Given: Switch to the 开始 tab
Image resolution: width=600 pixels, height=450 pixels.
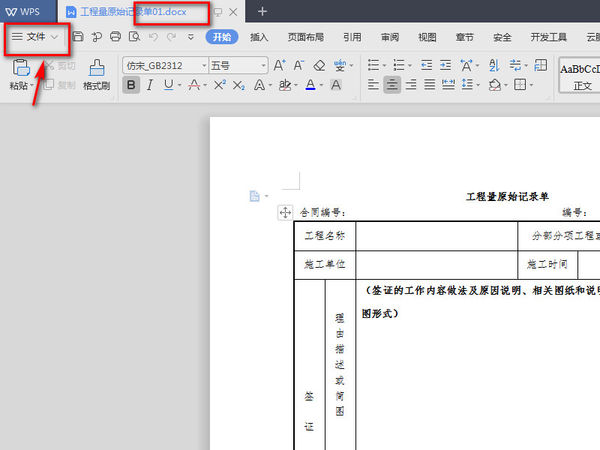Looking at the screenshot, I should [222, 37].
